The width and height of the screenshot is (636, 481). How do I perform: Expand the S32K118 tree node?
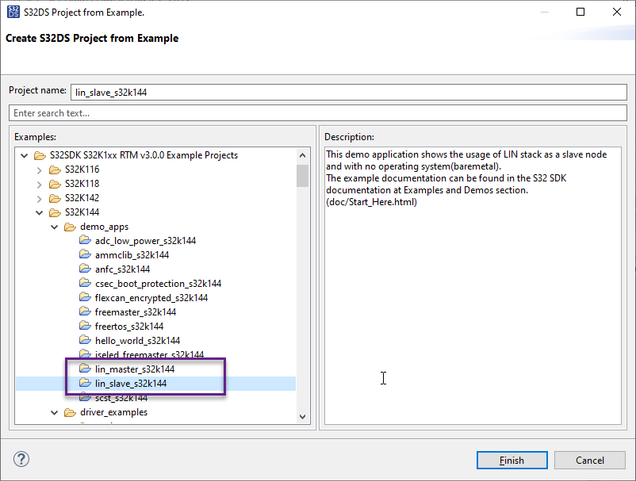coord(39,184)
